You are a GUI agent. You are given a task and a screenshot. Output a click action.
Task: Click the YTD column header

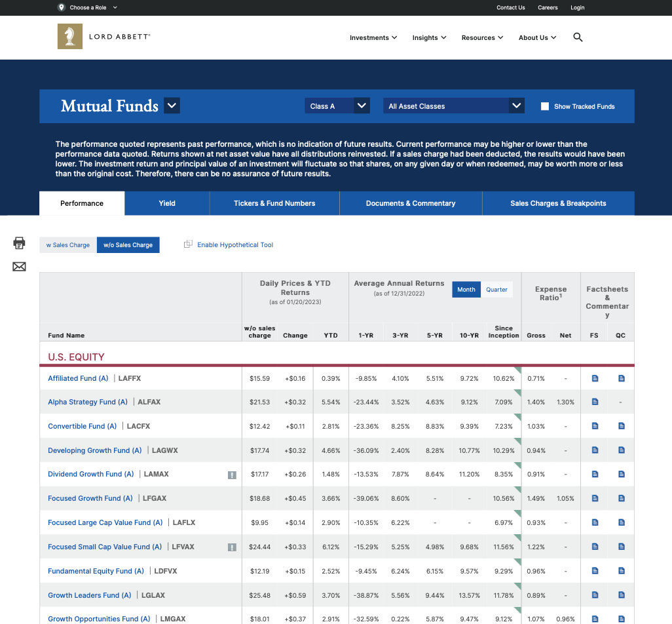(330, 336)
